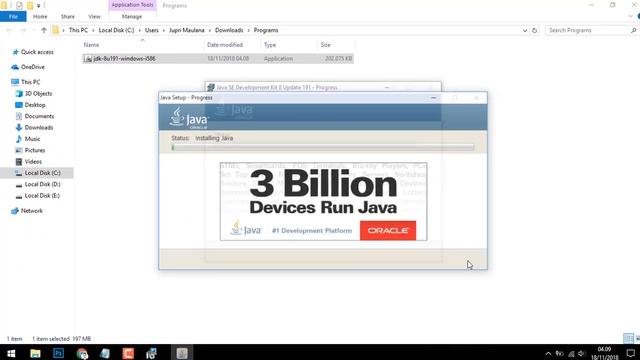Image resolution: width=640 pixels, height=360 pixels.
Task: Click the New folder quick access icon
Action: [30, 5]
